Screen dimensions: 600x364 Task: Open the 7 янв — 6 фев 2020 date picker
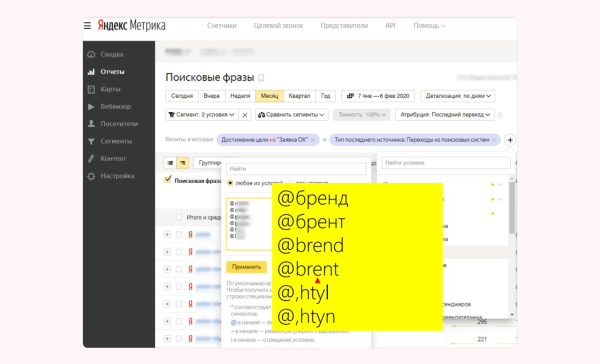click(x=378, y=96)
